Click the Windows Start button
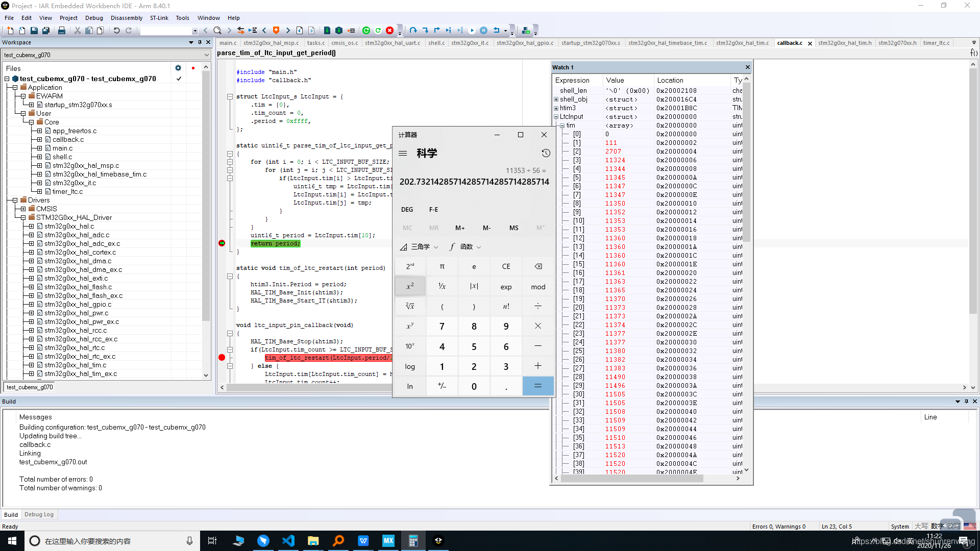This screenshot has width=980, height=551. tap(12, 541)
